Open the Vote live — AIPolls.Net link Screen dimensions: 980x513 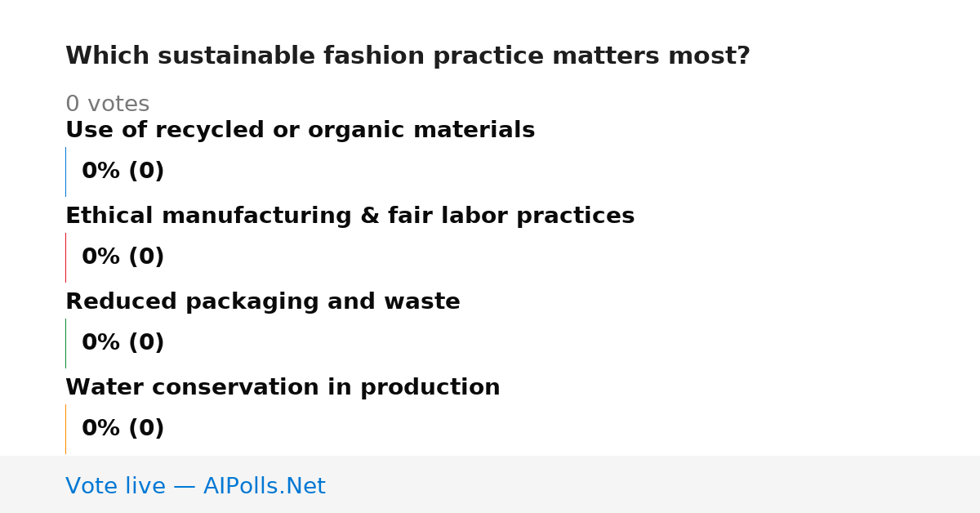(x=195, y=486)
